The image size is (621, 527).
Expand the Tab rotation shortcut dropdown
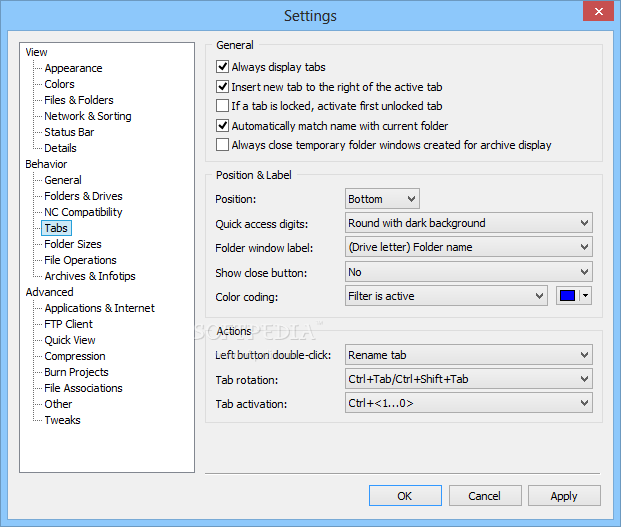pyautogui.click(x=469, y=379)
